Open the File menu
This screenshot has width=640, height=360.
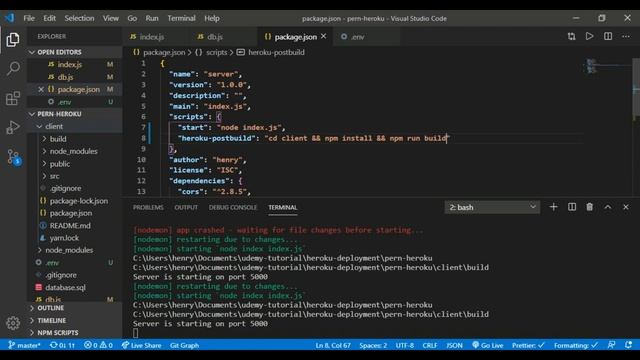coord(29,18)
